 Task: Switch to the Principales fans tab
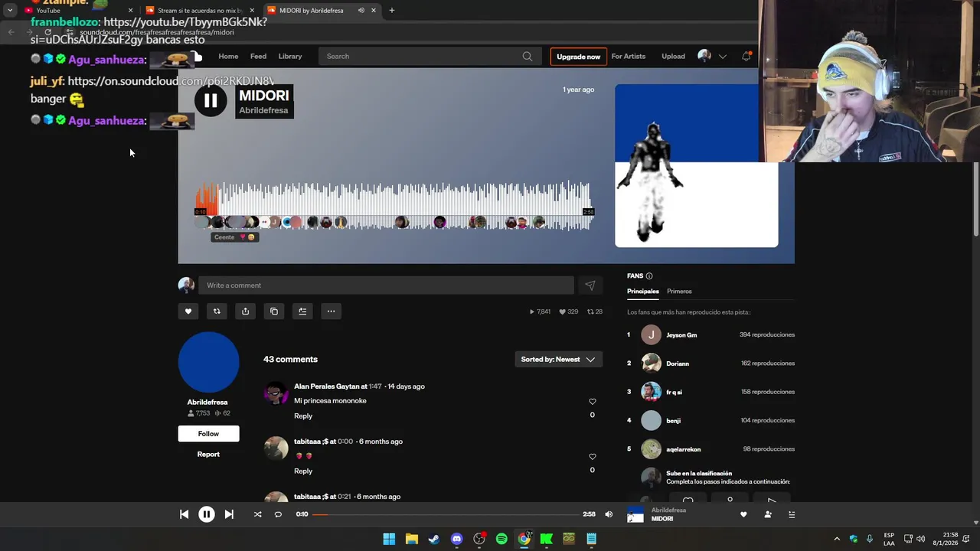643,292
